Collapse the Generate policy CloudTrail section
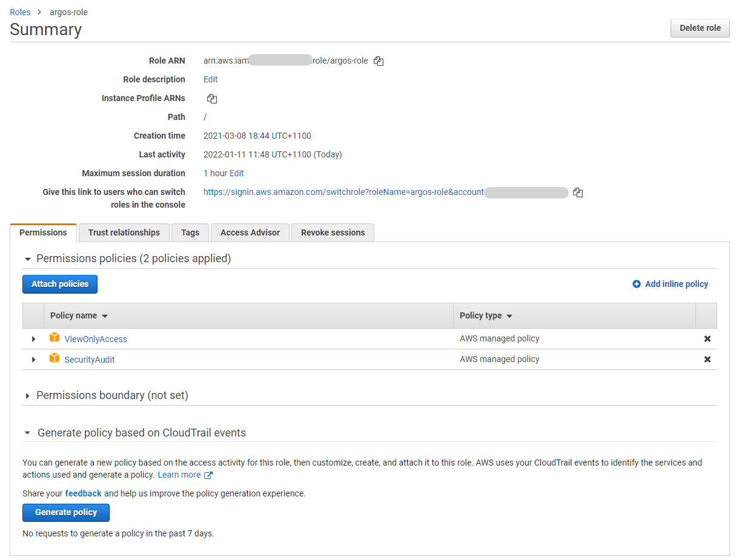Screen dimensions: 736x560 coord(28,433)
